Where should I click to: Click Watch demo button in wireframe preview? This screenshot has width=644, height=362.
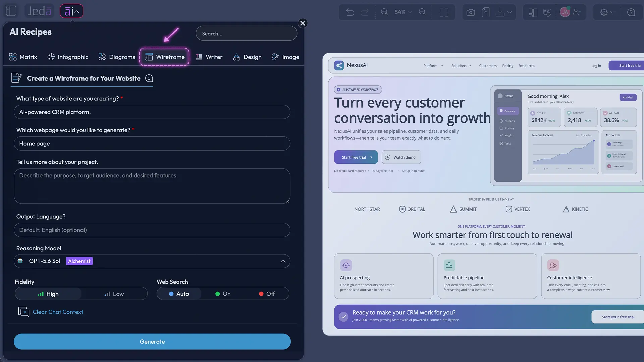pos(401,157)
